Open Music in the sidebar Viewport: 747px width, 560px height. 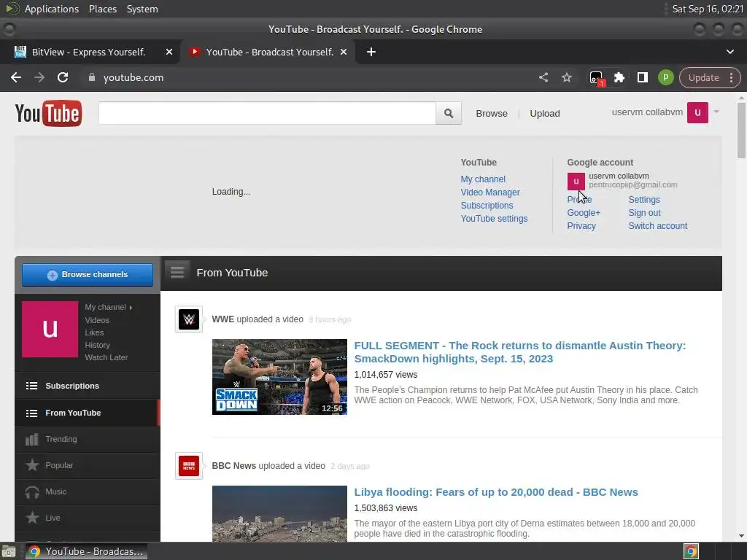click(88, 491)
